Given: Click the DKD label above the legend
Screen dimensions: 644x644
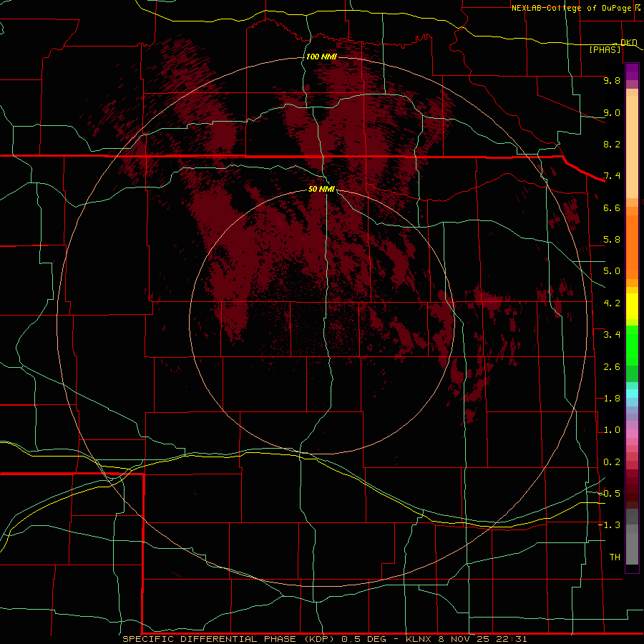Looking at the screenshot, I should pyautogui.click(x=628, y=42).
